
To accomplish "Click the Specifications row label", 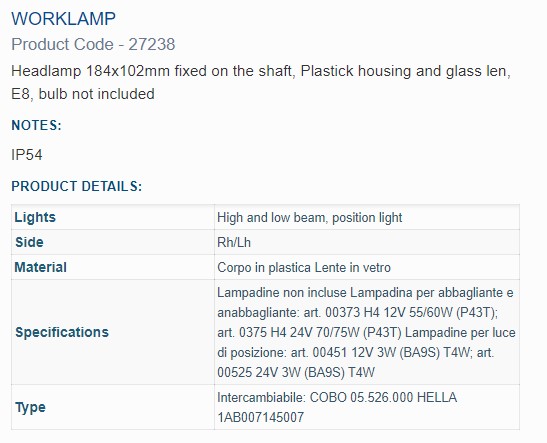I will (x=62, y=332).
